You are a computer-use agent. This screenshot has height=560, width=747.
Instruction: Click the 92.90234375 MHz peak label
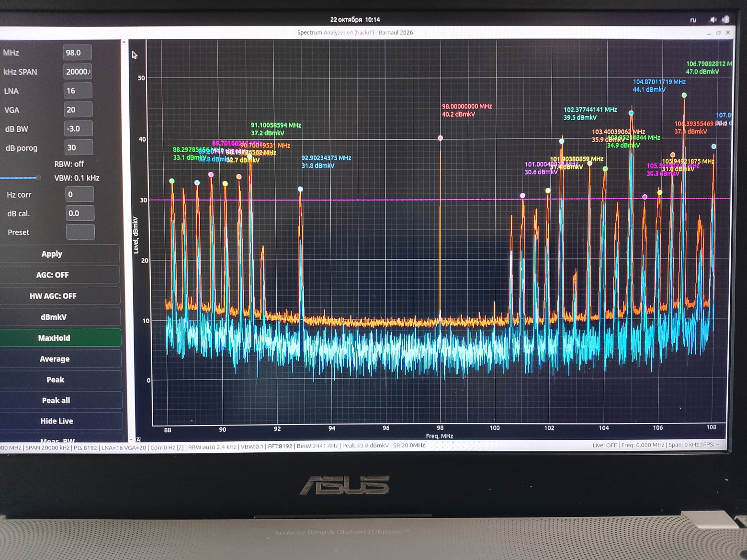click(x=326, y=158)
